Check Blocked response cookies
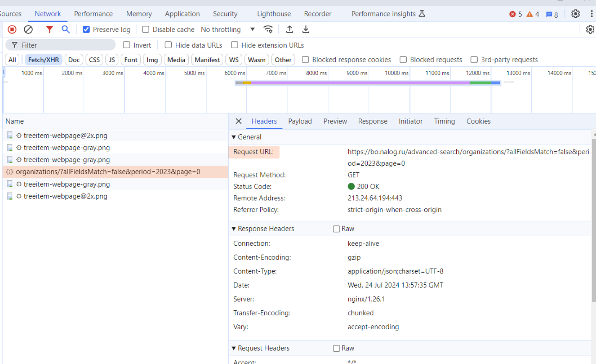Screen dimensions: 596x364 point(306,60)
